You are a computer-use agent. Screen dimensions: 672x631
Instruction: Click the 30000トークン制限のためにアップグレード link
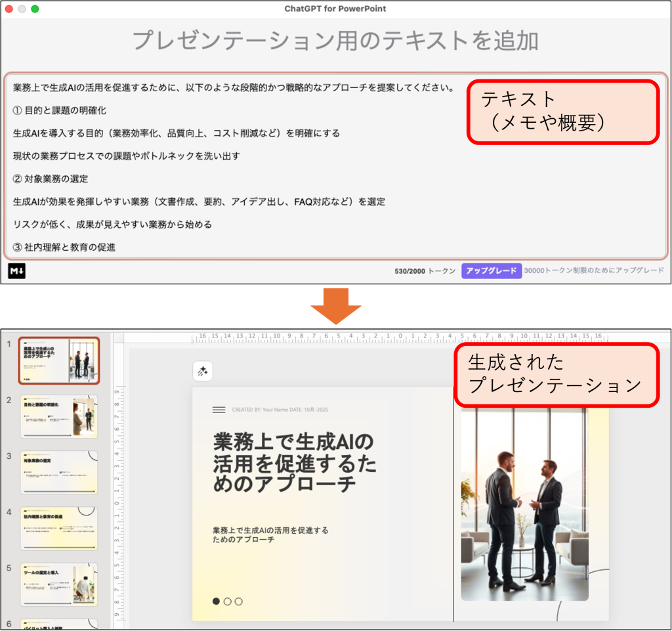(593, 271)
